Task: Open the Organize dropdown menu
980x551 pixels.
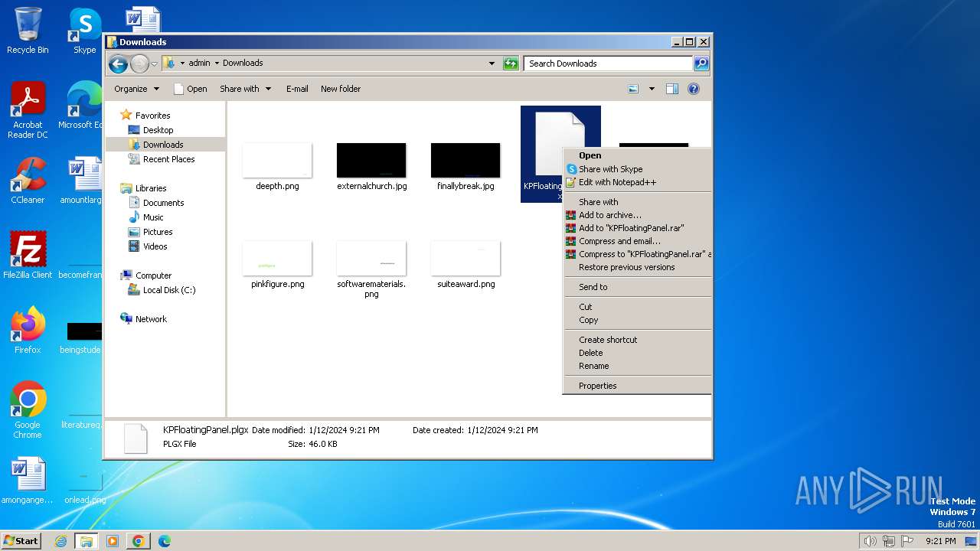Action: [136, 89]
